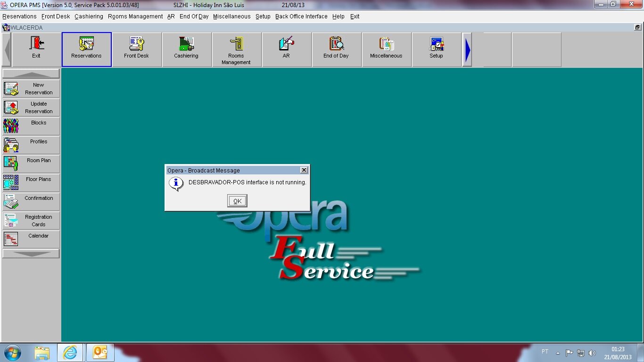Click the DESBRAVADOR-POS interface message text

(248, 182)
